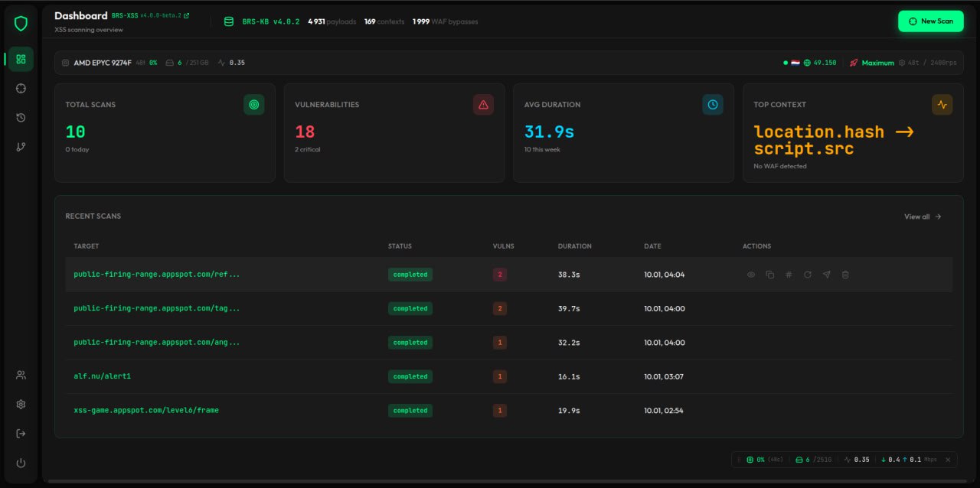Screen dimensions: 980x488
Task: Click the logout icon in sidebar
Action: 21,434
